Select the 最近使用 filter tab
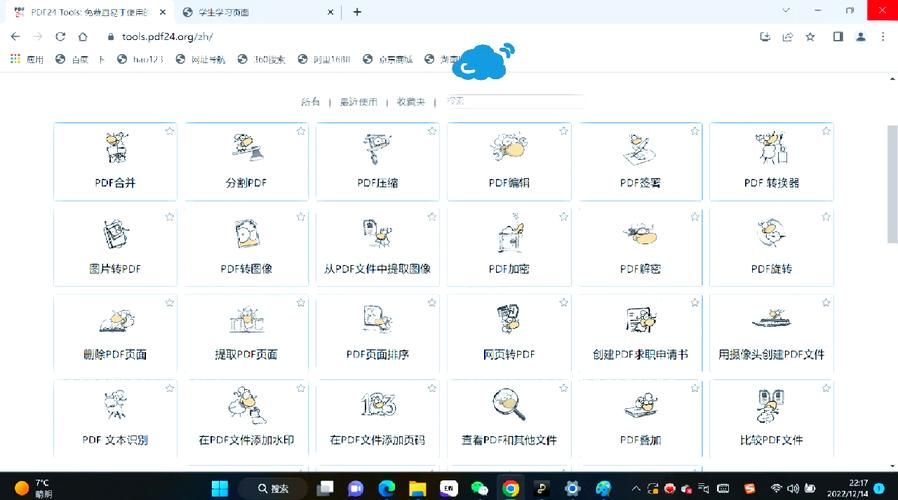 pyautogui.click(x=359, y=102)
